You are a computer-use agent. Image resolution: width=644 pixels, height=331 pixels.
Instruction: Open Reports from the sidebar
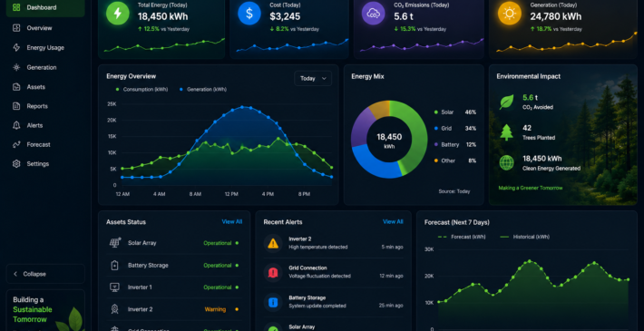45,106
